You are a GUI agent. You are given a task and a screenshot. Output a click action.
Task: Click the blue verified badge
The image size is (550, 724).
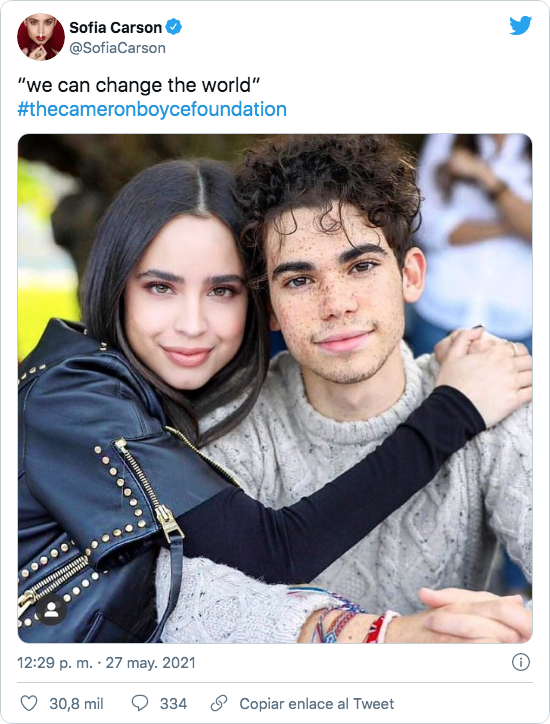click(x=174, y=27)
